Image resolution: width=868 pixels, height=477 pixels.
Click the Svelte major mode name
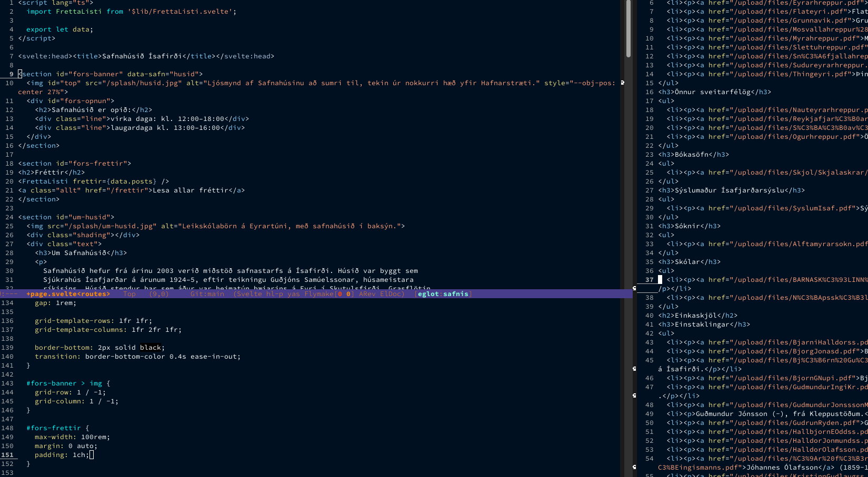[x=250, y=294]
